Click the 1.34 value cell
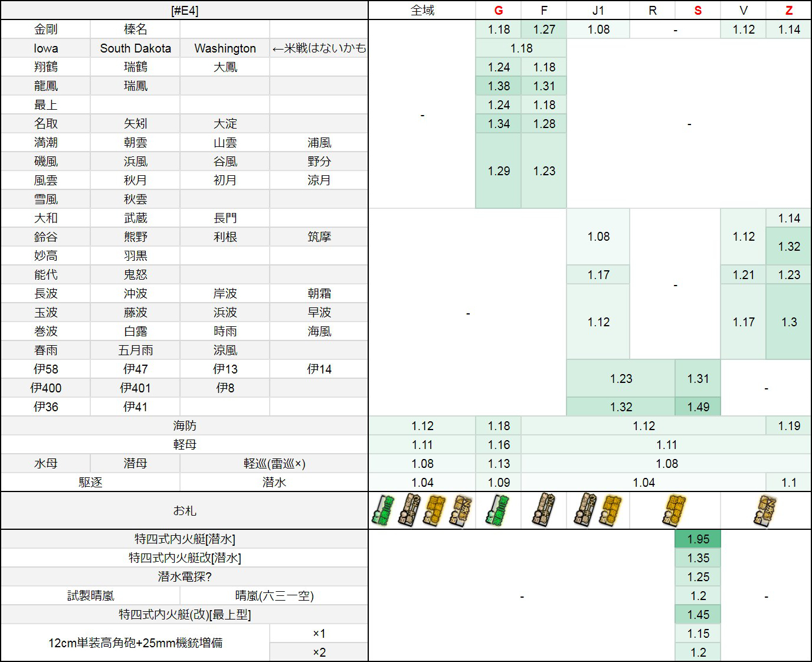 [499, 124]
